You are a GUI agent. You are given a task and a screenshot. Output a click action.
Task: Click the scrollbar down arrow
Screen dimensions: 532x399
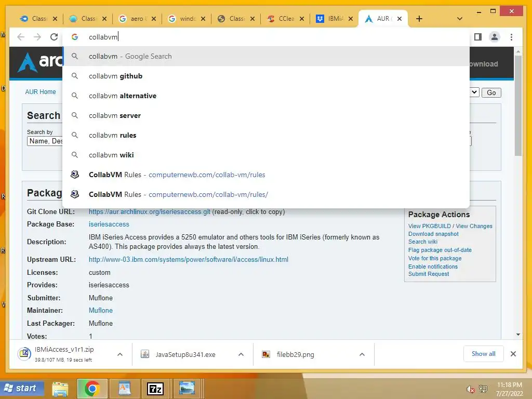(x=518, y=335)
